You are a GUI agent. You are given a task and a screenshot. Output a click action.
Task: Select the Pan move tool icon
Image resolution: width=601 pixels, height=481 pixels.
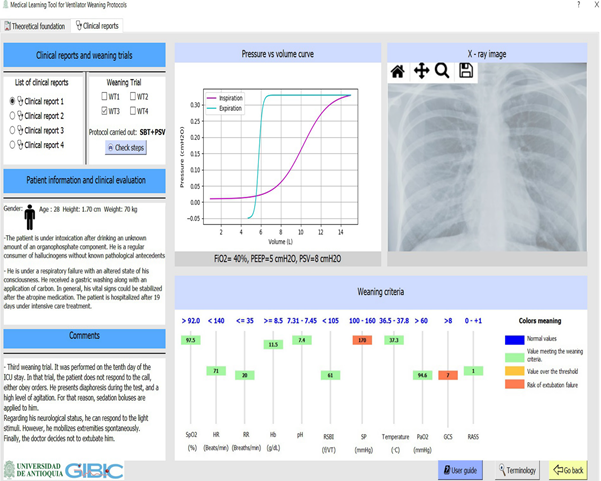421,71
